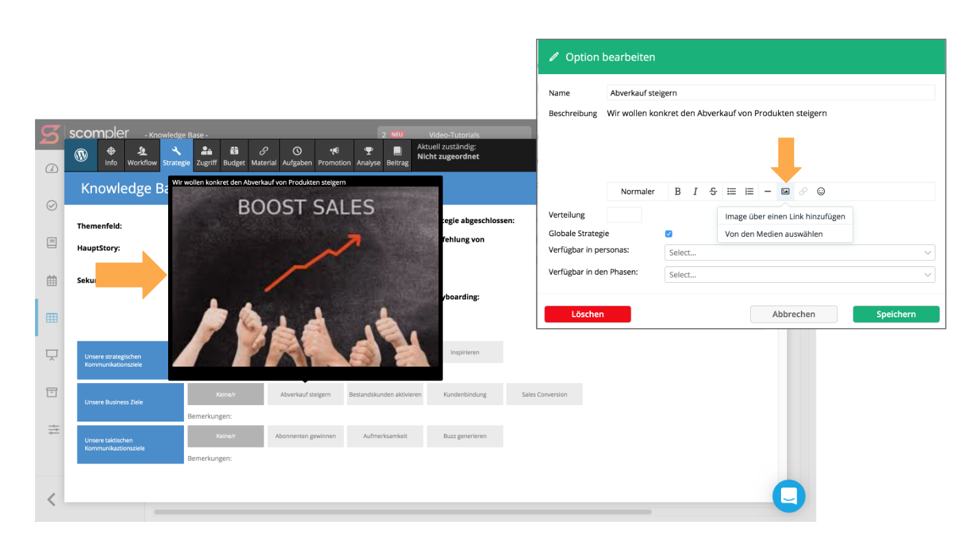
Task: Apply italic formatting in the editor toolbar
Action: [x=695, y=192]
